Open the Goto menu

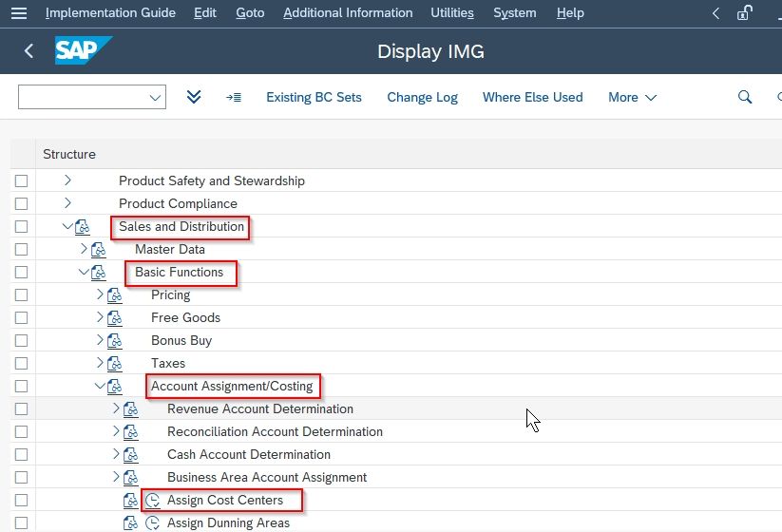pos(250,13)
